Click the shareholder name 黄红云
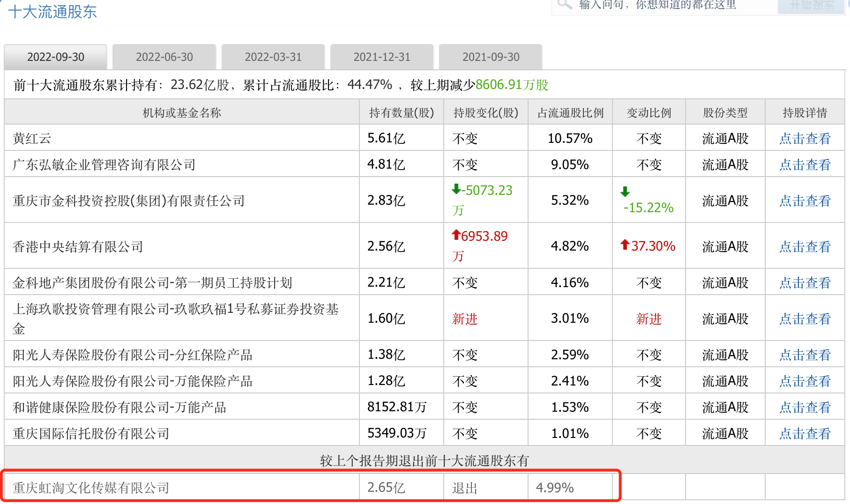This screenshot has height=504, width=850. click(32, 138)
